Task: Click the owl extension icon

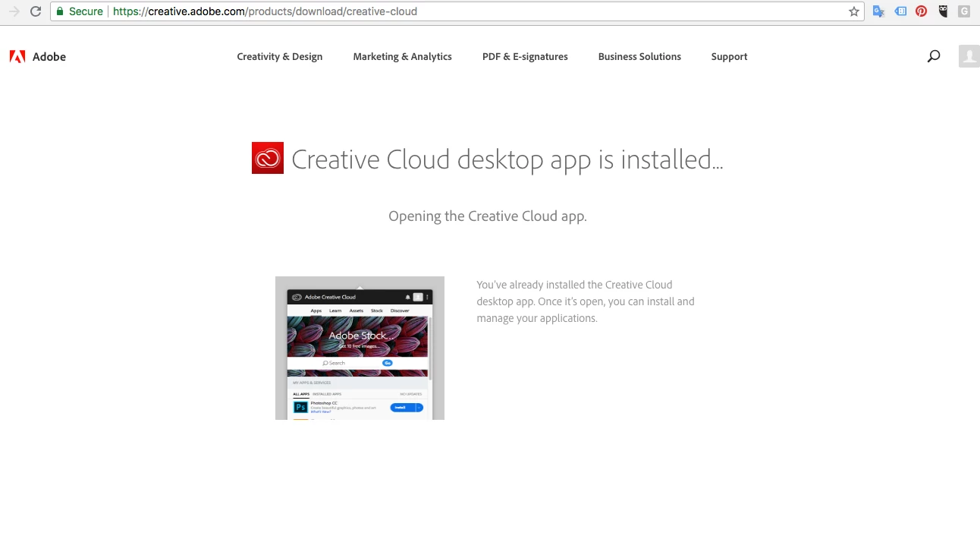Action: (943, 11)
